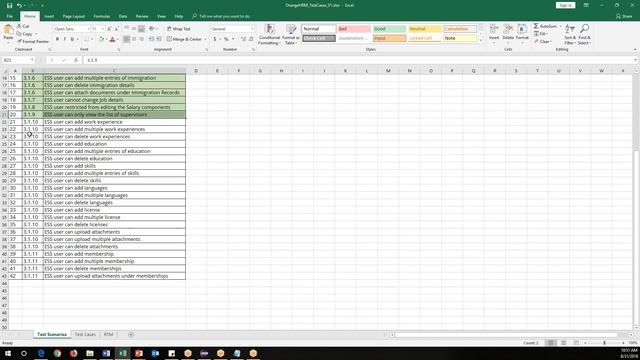
Task: Click the insert function fx icon
Action: 76,60
